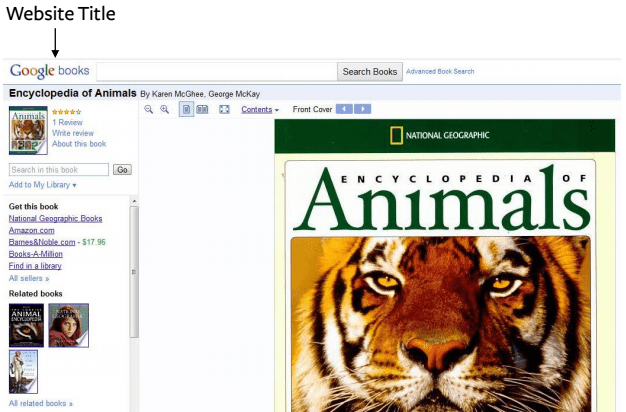The width and height of the screenshot is (626, 412).
Task: Click the Animals book cover thumbnail
Action: tap(28, 130)
